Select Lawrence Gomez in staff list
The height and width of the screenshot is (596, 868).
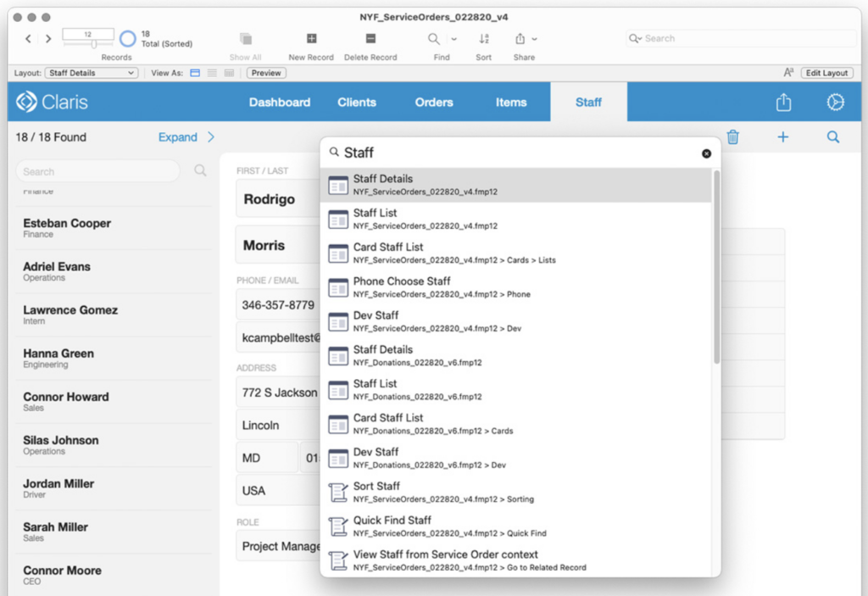(x=114, y=315)
